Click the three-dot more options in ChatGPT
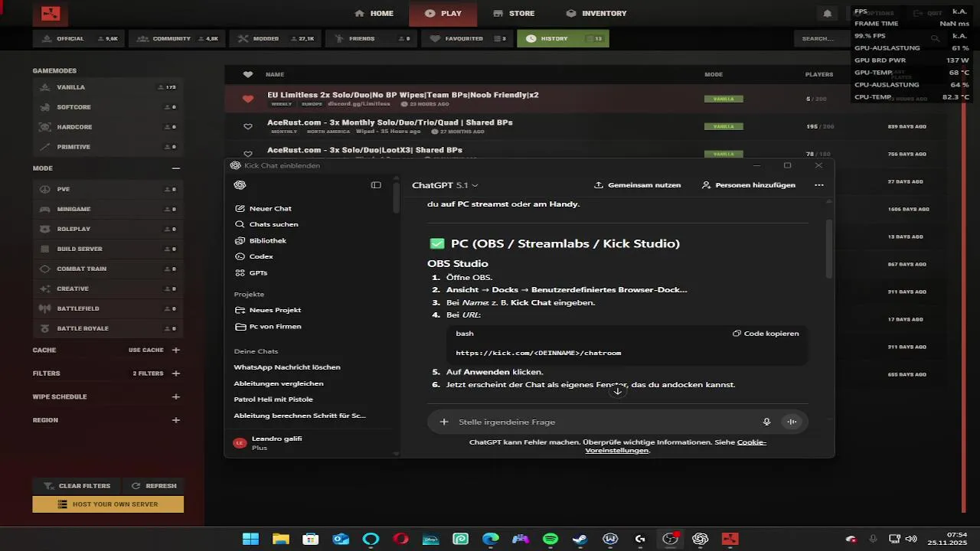The height and width of the screenshot is (551, 980). tap(819, 185)
